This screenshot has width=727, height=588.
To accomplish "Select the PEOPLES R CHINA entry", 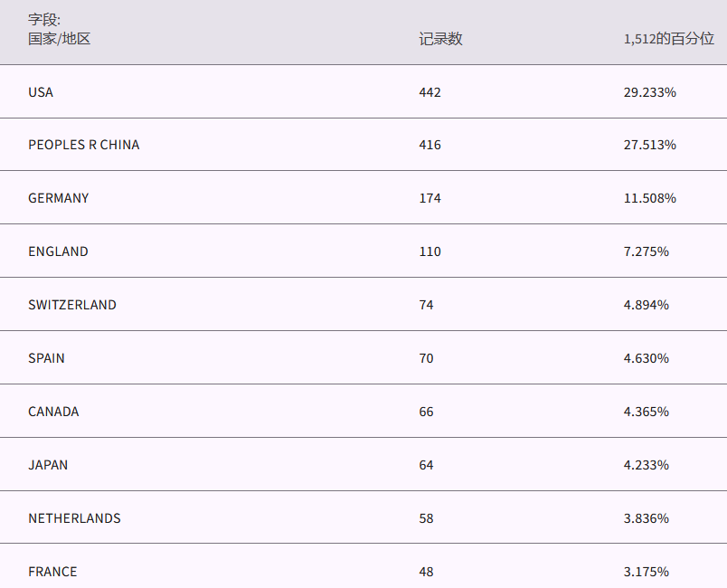I will coord(84,145).
